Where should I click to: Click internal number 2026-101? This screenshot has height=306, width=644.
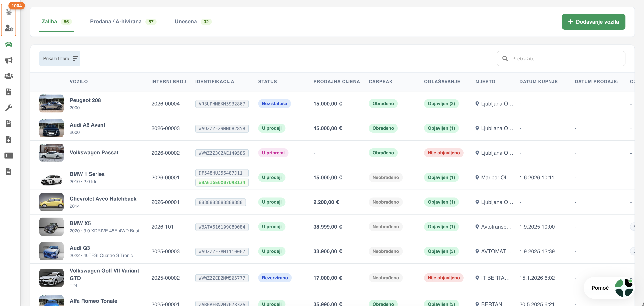pos(162,227)
